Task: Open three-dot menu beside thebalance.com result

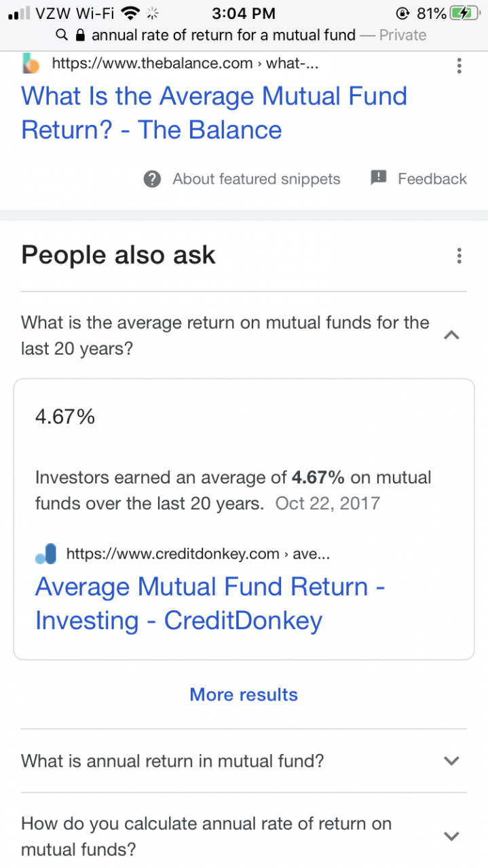Action: coord(459,66)
